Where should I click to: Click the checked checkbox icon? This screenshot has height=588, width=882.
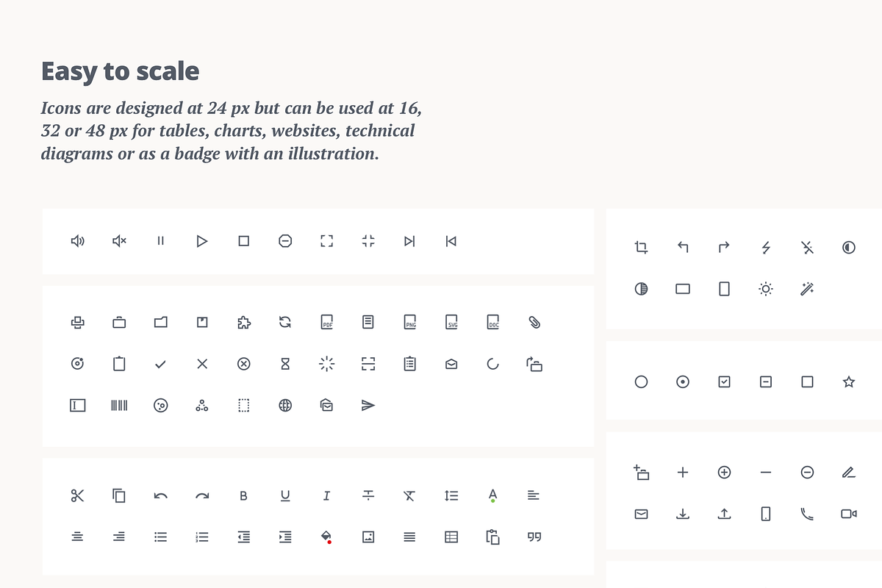(x=724, y=381)
